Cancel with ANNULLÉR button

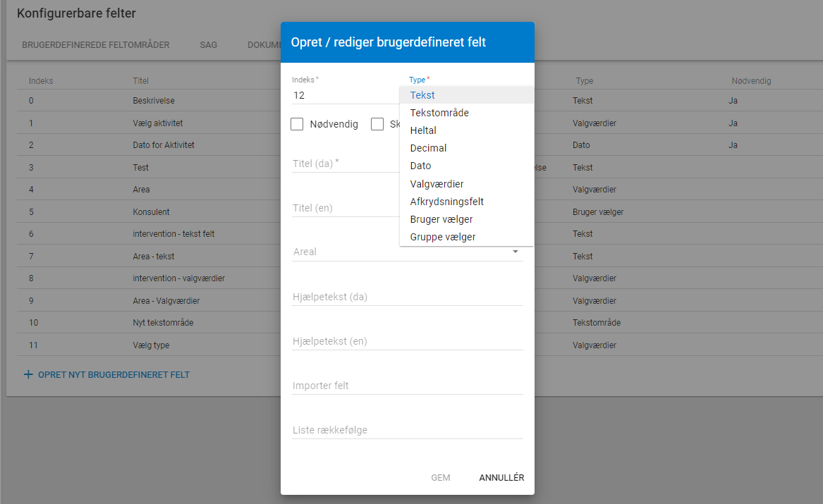coord(501,478)
